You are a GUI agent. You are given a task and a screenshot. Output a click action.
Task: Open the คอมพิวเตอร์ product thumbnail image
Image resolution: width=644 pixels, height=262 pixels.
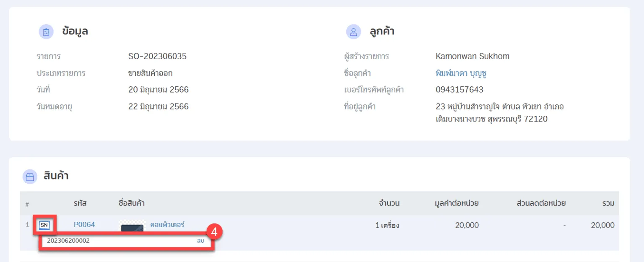coord(132,228)
